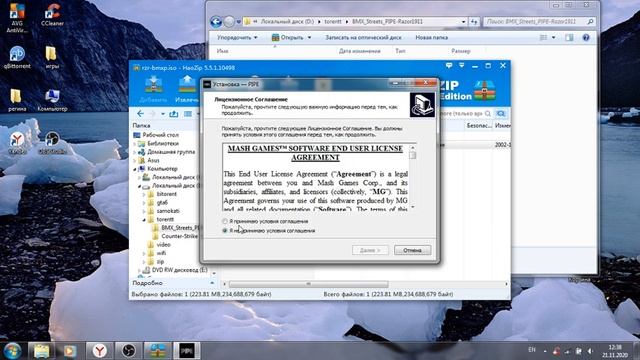Click the Explorer help question mark icon
The image size is (640, 360).
point(586,38)
